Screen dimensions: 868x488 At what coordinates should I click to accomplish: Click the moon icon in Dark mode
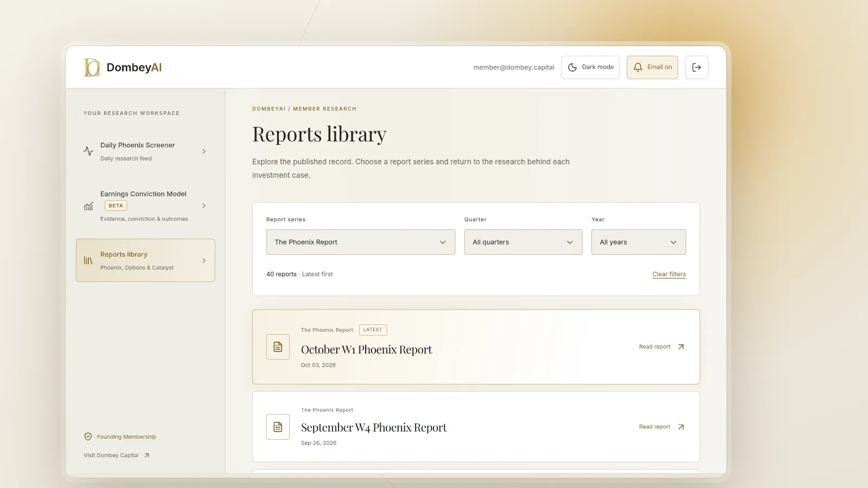(572, 67)
